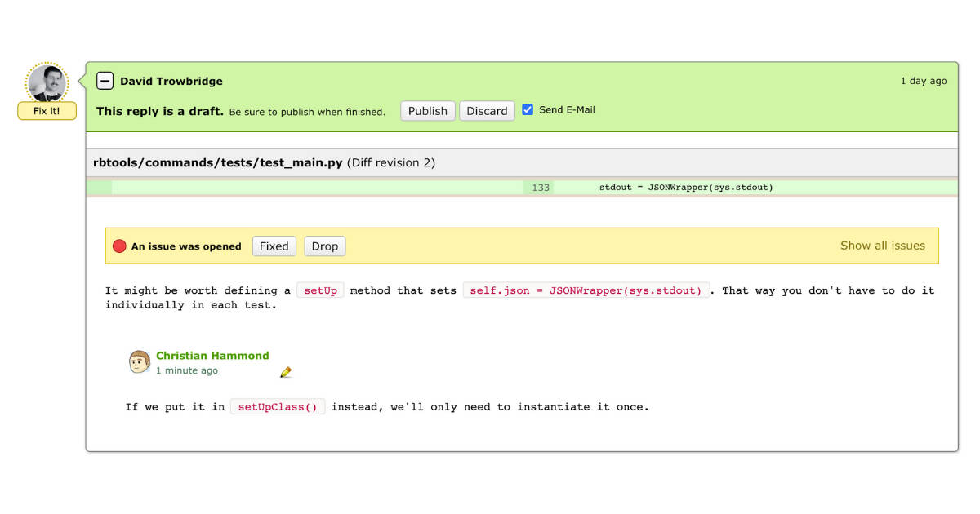Open Show all issues
980x514 pixels.
pos(883,245)
